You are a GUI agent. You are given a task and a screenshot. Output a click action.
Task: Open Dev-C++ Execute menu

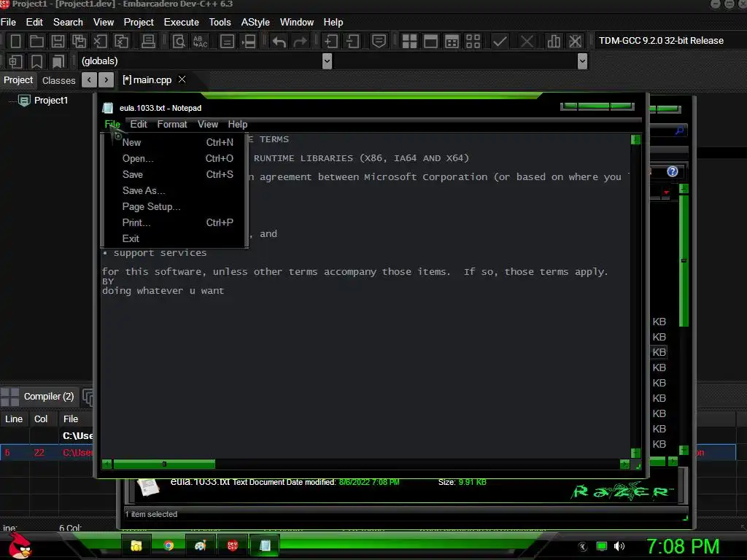[181, 23]
